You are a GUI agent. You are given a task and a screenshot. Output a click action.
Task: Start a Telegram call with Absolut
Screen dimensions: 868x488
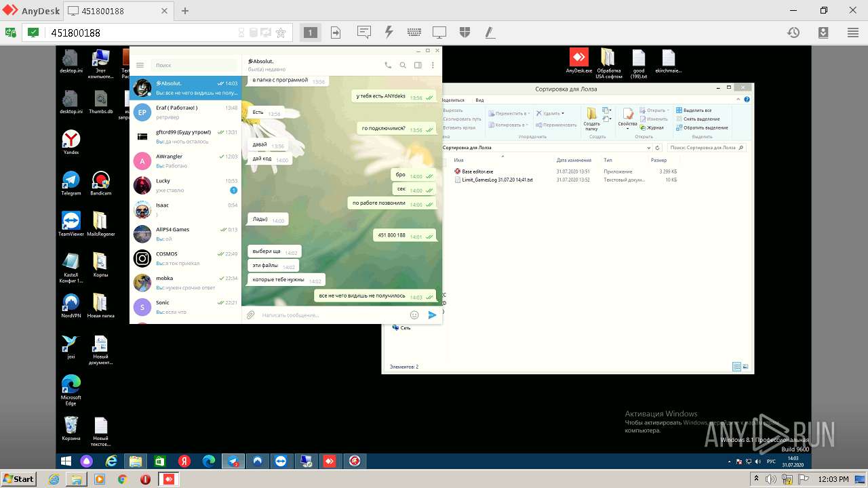pyautogui.click(x=388, y=65)
